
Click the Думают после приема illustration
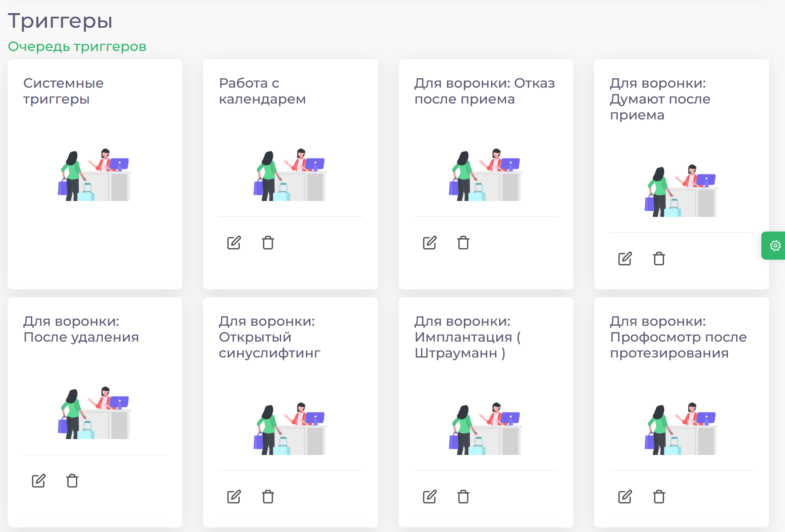681,190
